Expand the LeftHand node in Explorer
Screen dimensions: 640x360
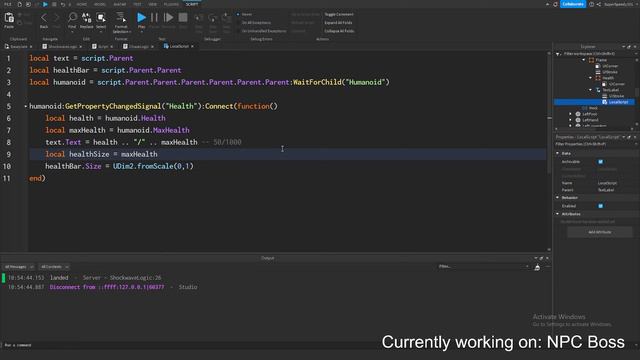tap(571, 120)
